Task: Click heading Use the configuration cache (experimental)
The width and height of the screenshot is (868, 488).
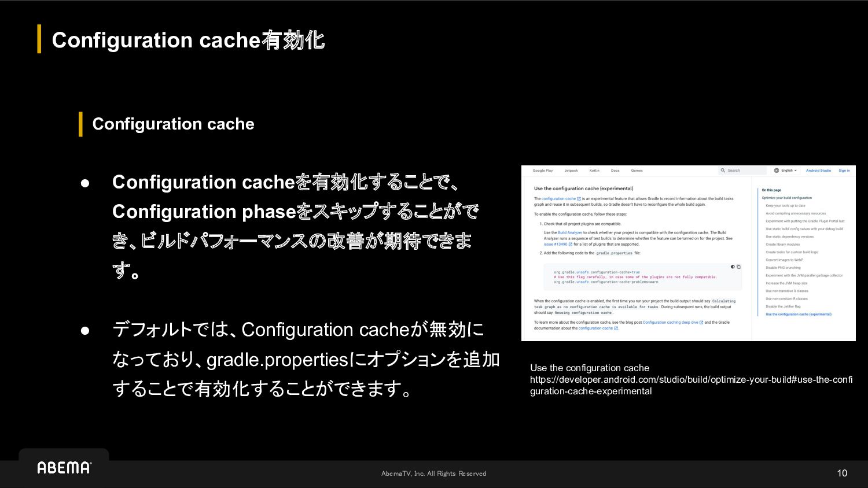Action: (x=583, y=188)
